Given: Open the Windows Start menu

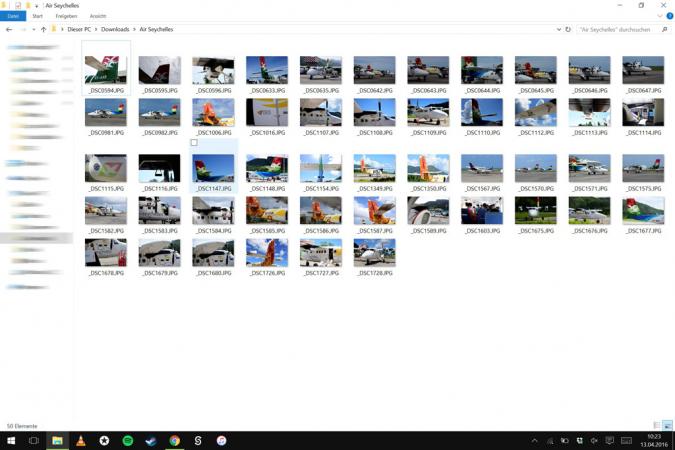Looking at the screenshot, I should [x=11, y=441].
